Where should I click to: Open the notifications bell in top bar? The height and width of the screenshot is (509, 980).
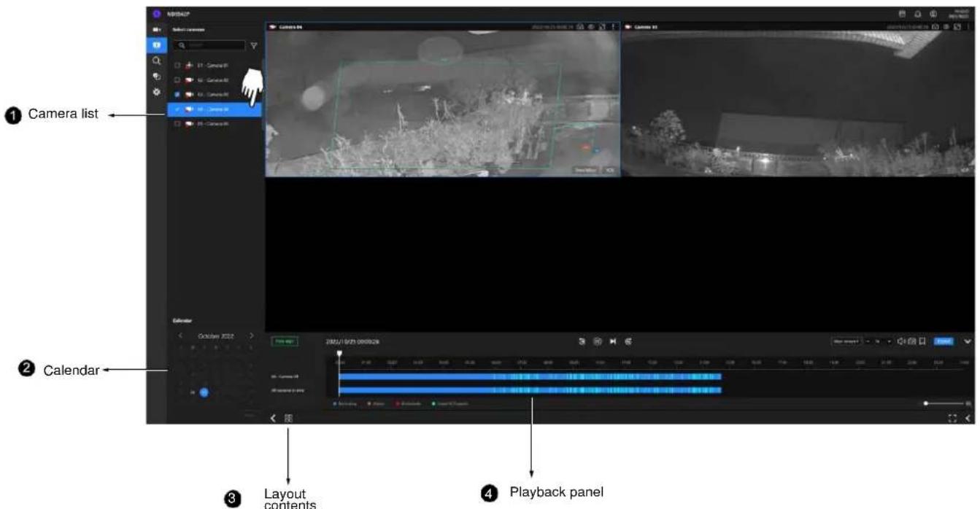click(917, 14)
